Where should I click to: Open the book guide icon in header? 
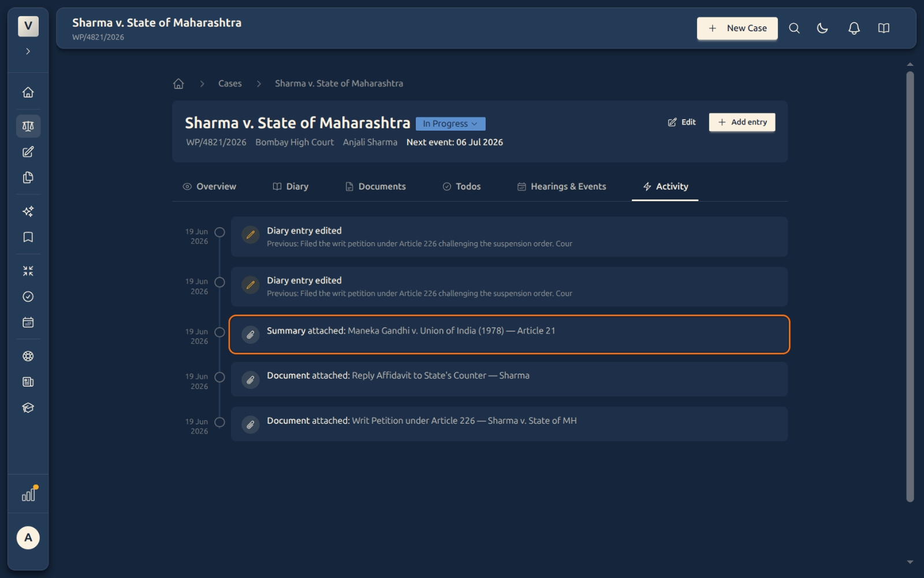884,28
